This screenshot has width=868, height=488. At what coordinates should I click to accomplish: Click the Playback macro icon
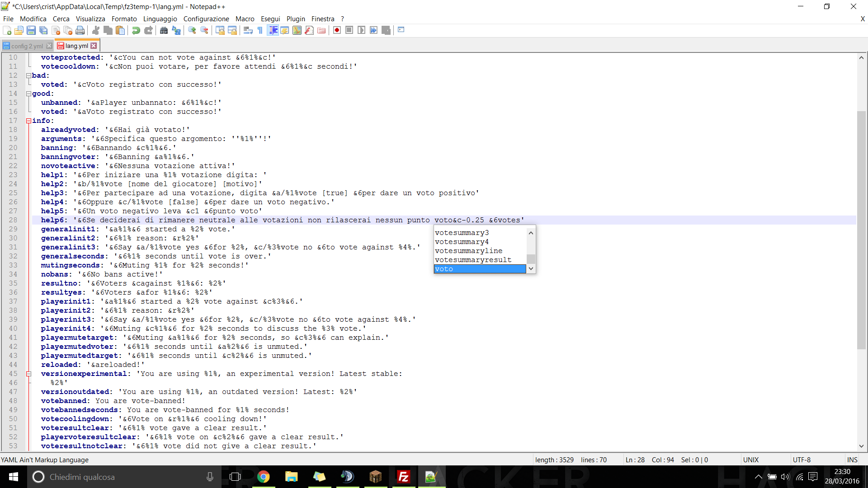(361, 30)
